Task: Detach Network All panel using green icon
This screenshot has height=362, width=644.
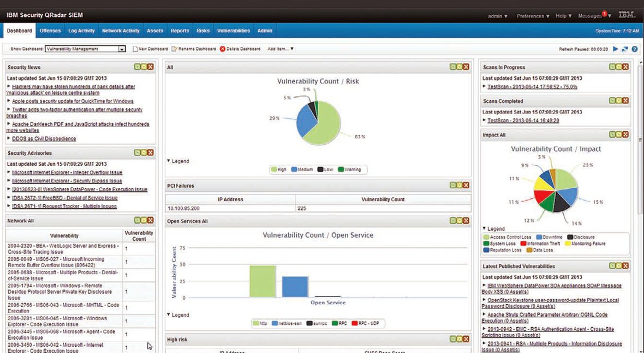Action: (x=137, y=220)
